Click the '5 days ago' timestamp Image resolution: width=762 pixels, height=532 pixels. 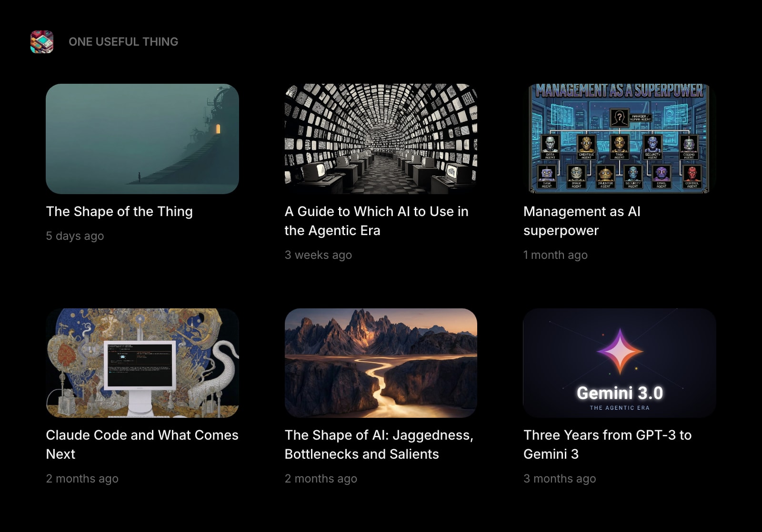[x=75, y=236]
